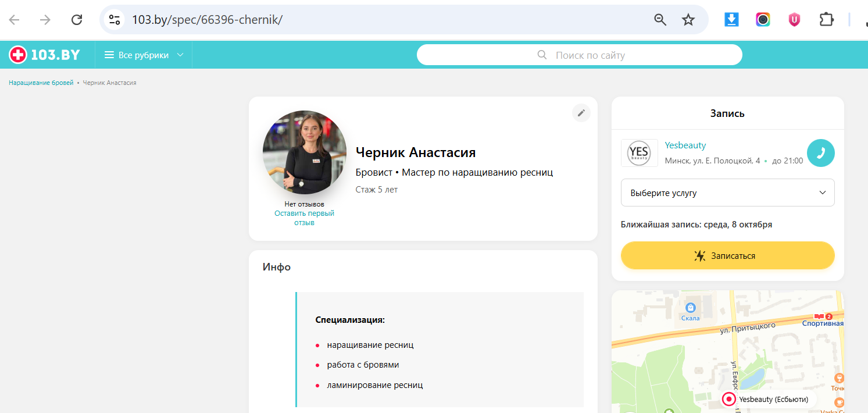Bookmark this page with the star icon

(x=688, y=20)
